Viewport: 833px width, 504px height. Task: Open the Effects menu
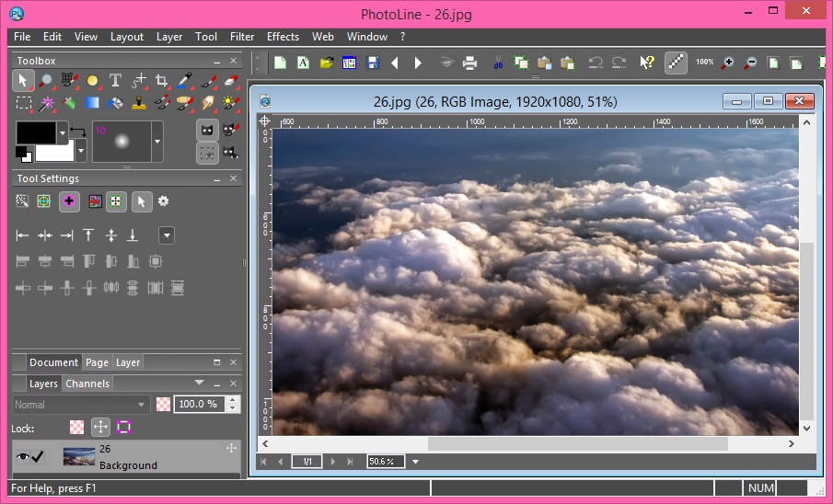click(x=283, y=37)
